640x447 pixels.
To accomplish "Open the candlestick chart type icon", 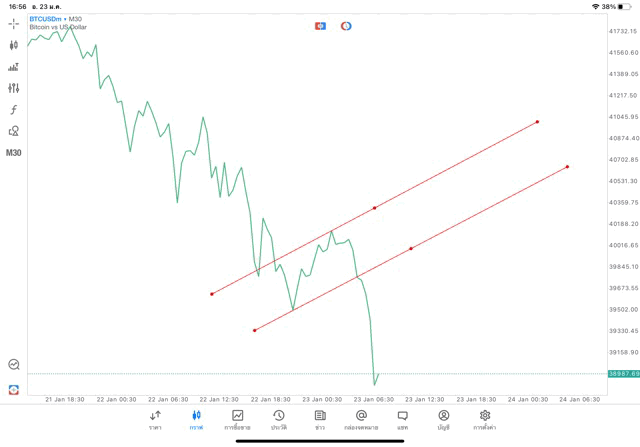I will point(14,45).
